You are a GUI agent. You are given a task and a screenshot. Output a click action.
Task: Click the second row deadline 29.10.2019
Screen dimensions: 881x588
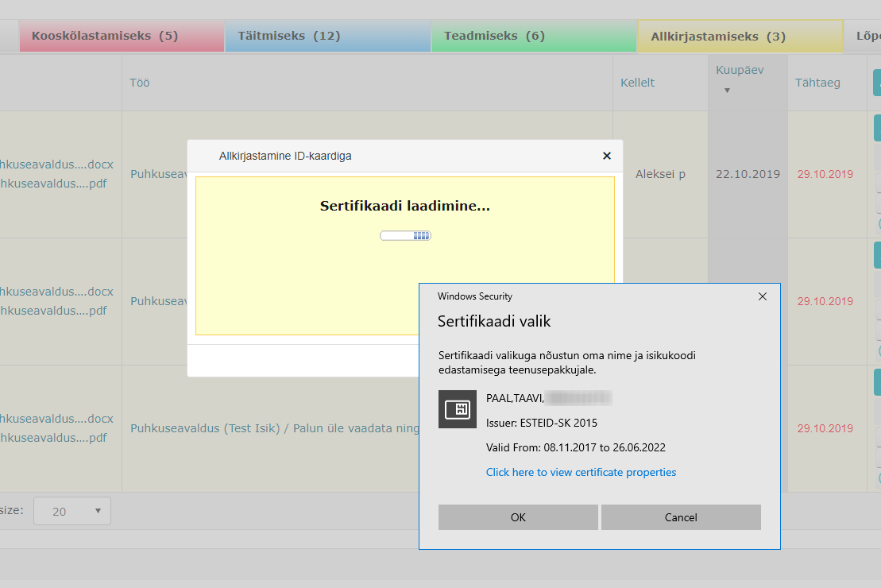tap(825, 301)
